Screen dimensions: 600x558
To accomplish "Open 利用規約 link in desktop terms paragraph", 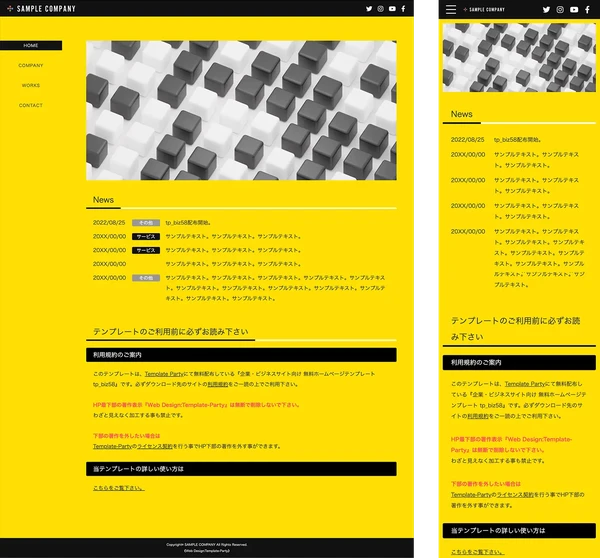I will click(x=218, y=384).
